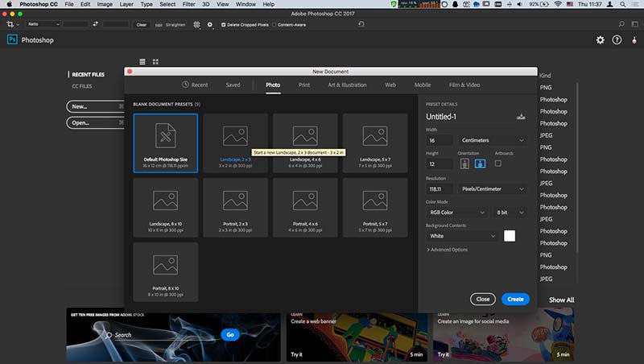Save document preset icon next to Untitled-1
Screen dimensions: 644x364
coord(521,117)
